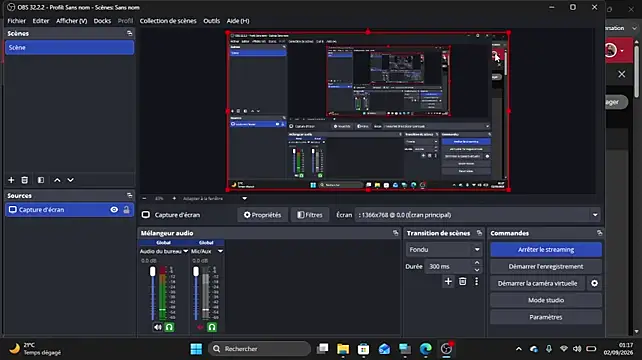Open the Collection de scènes menu

[x=168, y=21]
